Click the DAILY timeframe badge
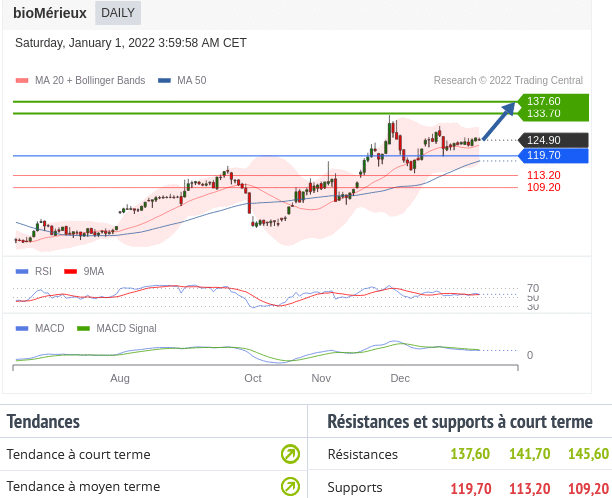This screenshot has width=612, height=498. (118, 13)
